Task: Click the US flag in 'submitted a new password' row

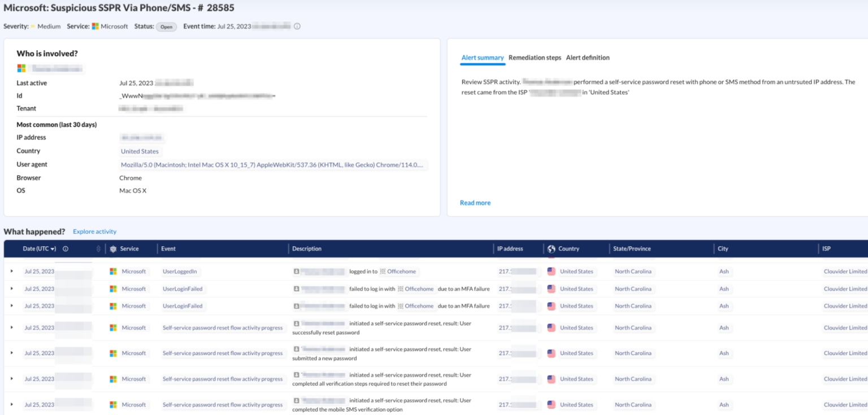Action: click(x=552, y=353)
